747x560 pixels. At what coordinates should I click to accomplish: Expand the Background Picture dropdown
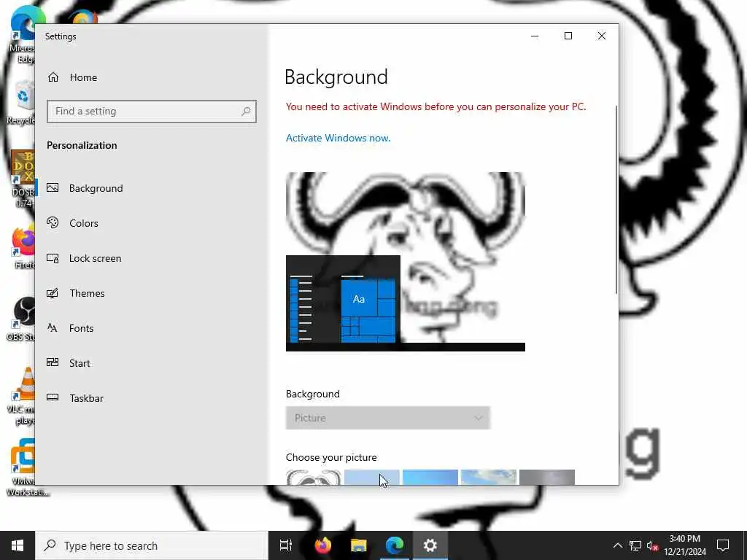(x=388, y=418)
